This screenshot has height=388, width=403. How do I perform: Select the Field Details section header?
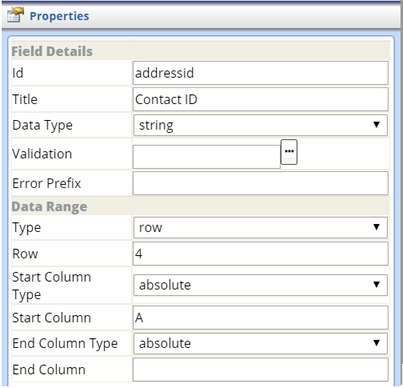point(52,51)
